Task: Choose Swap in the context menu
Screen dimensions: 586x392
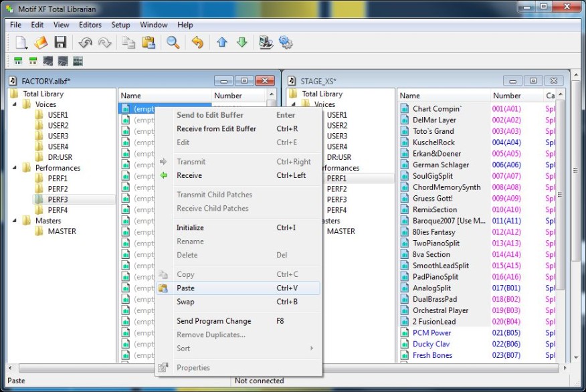Action: click(x=238, y=302)
